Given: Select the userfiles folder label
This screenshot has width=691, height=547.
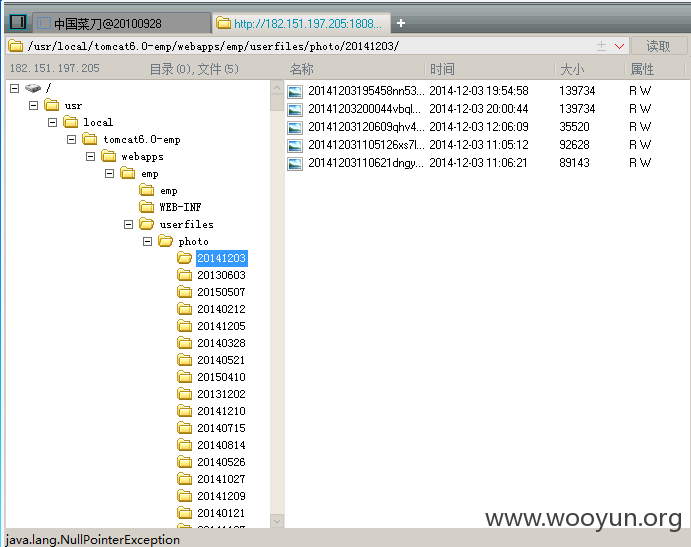Looking at the screenshot, I should click(186, 224).
